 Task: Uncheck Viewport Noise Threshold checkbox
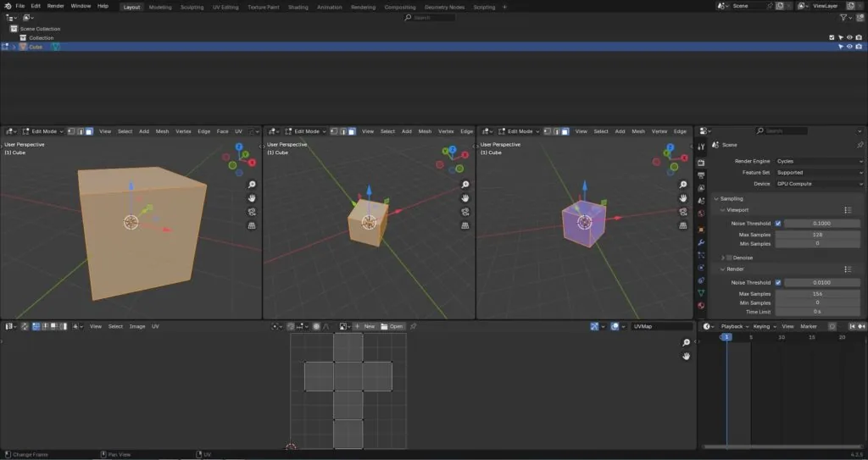[x=778, y=224]
